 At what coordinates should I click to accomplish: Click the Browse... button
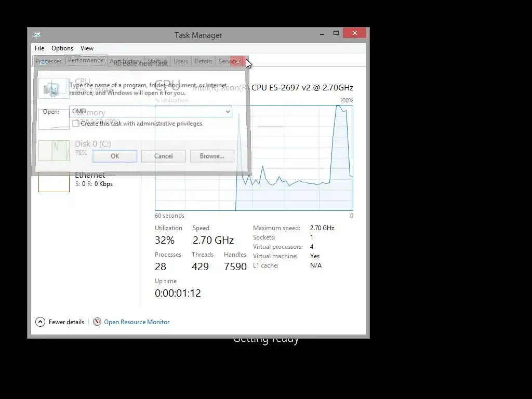(212, 156)
